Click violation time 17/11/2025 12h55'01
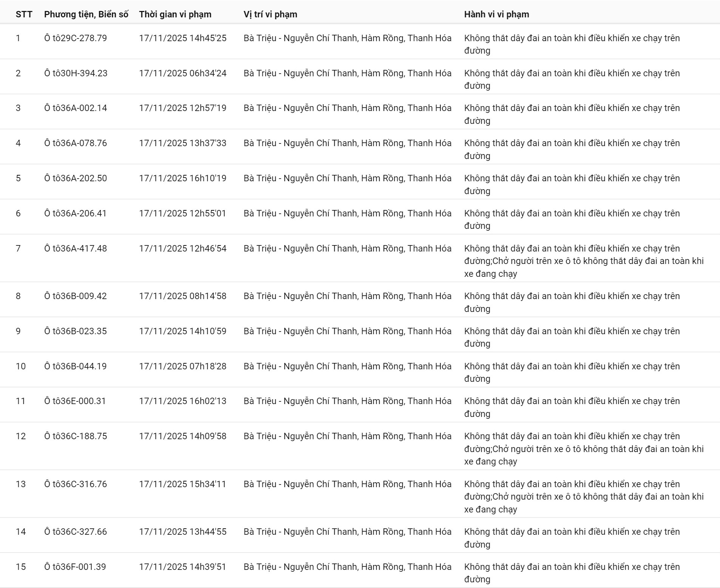 point(182,213)
